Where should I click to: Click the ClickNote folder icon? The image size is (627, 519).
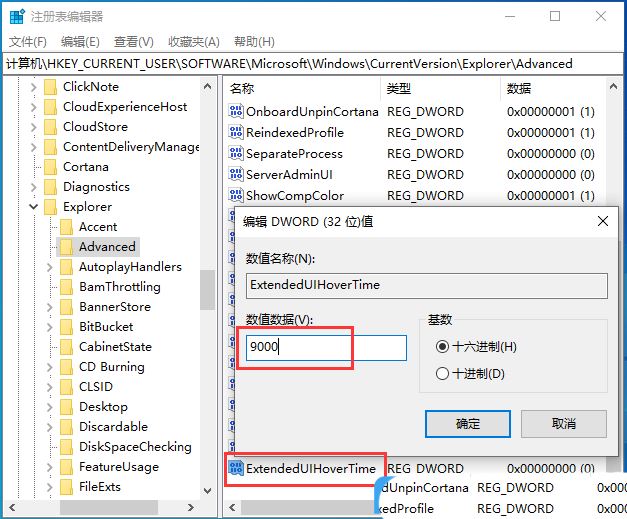(x=50, y=87)
